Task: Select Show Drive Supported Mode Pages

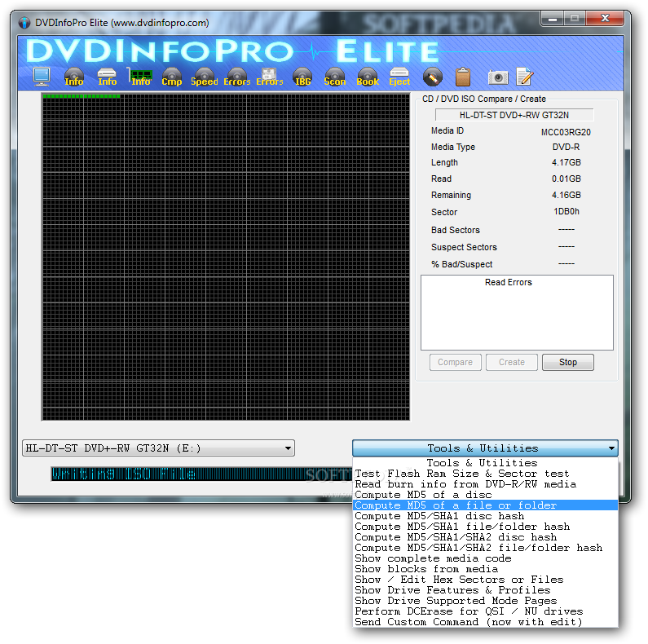Action: coord(485,601)
